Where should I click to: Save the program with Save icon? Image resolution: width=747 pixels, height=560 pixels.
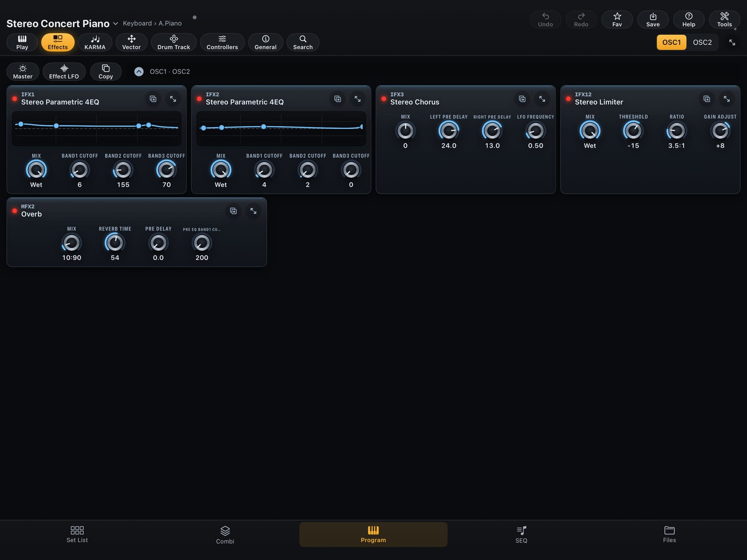pyautogui.click(x=653, y=19)
